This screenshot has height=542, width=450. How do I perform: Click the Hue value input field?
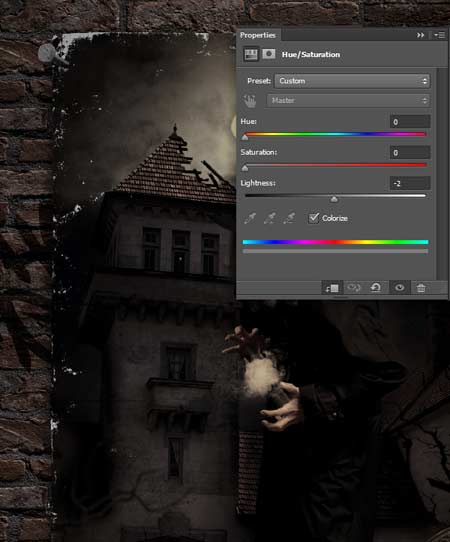tap(410, 122)
